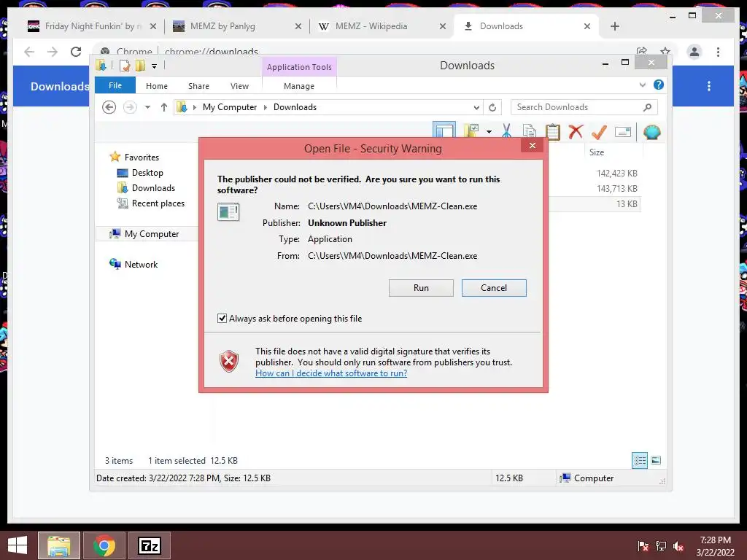
Task: Click the orange checkmark Properties icon
Action: [x=599, y=131]
